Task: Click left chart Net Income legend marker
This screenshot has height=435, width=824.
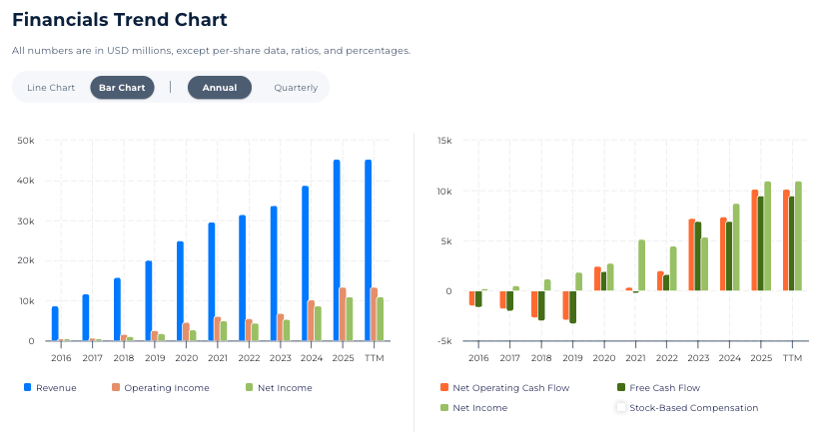Action: click(248, 387)
